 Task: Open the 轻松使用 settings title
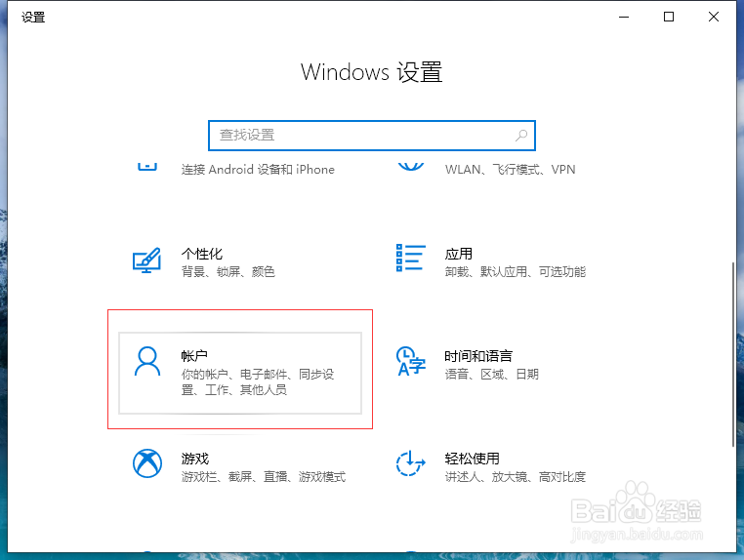coord(473,459)
